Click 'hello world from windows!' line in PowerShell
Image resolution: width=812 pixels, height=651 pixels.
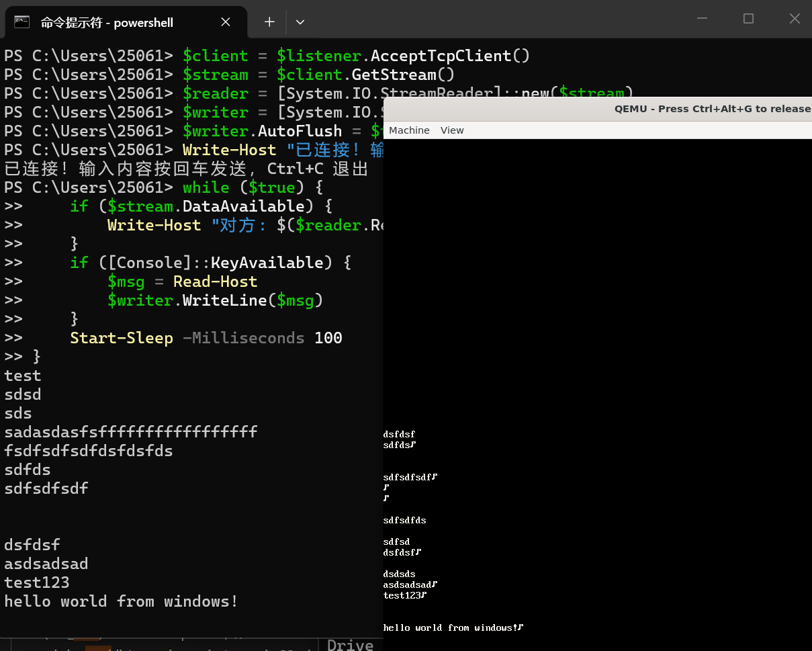pos(121,601)
